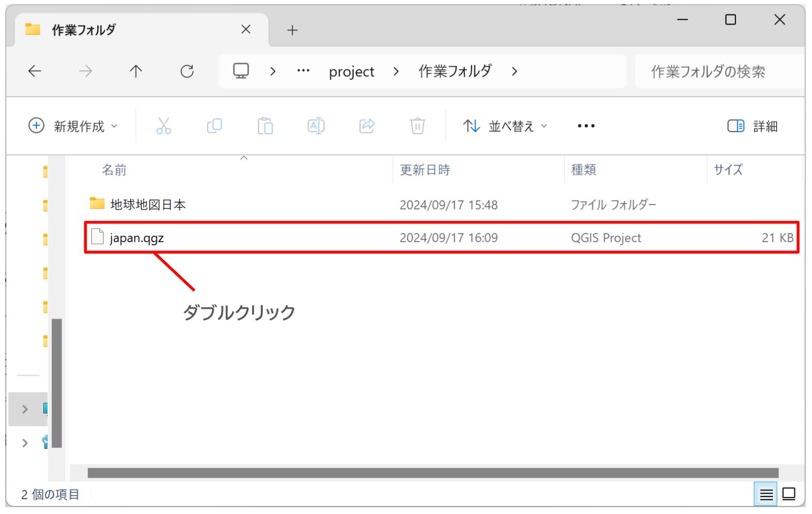Sort by the 種類 column header
The image size is (812, 514).
(x=583, y=170)
